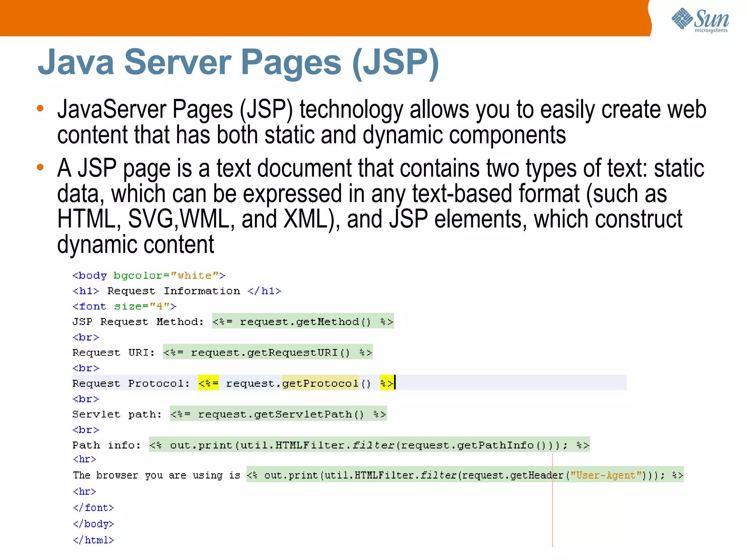The width and height of the screenshot is (747, 560).
Task: Click the request.getMethod() expression
Action: [x=303, y=321]
